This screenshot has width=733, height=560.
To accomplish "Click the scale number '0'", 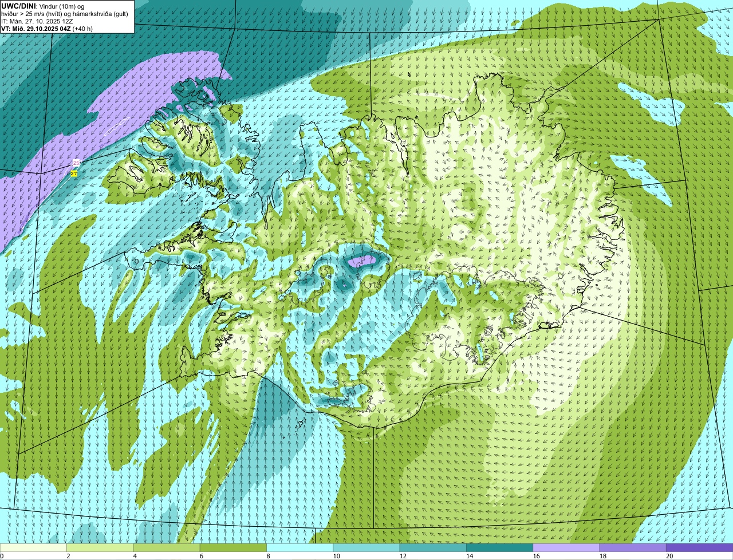I will (x=2, y=556).
